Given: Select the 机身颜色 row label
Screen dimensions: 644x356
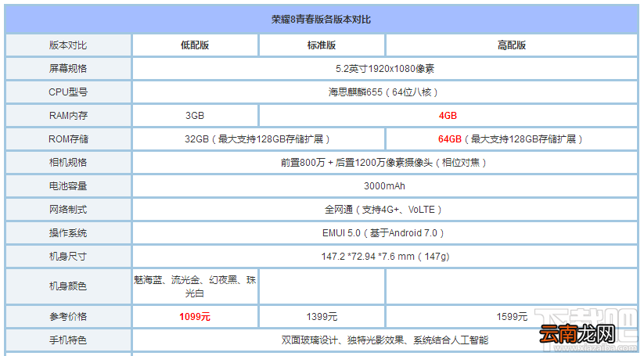Looking at the screenshot, I should tap(68, 286).
